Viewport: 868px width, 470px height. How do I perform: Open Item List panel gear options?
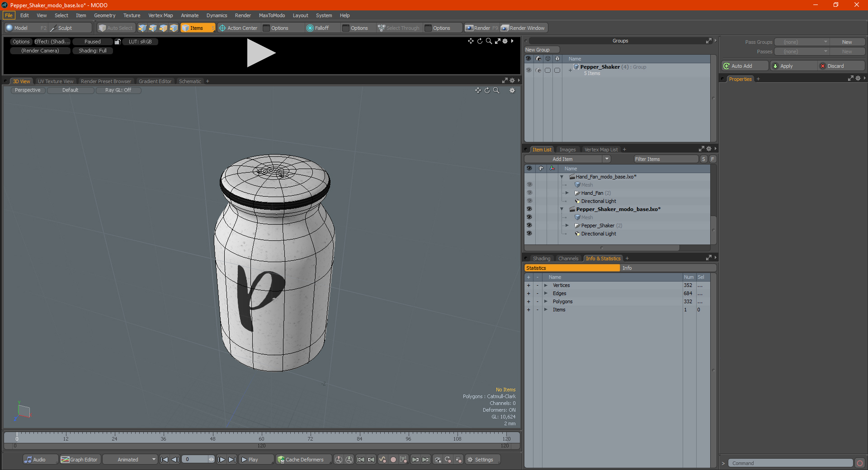(708, 149)
